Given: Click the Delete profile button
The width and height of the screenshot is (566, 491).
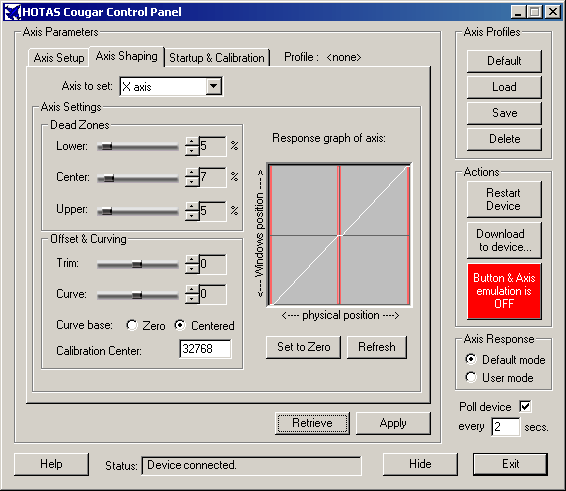Looking at the screenshot, I should [504, 139].
